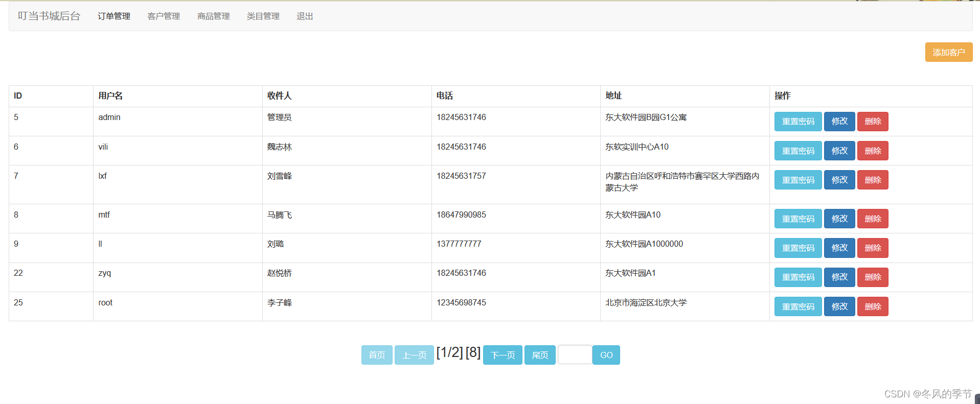
Task: Open the 叮当书城后台 brand link
Action: point(49,16)
